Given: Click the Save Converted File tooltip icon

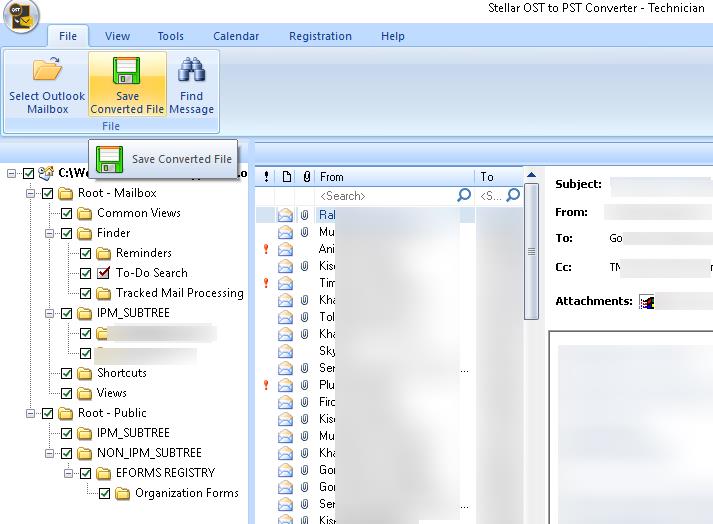Looking at the screenshot, I should [x=109, y=159].
